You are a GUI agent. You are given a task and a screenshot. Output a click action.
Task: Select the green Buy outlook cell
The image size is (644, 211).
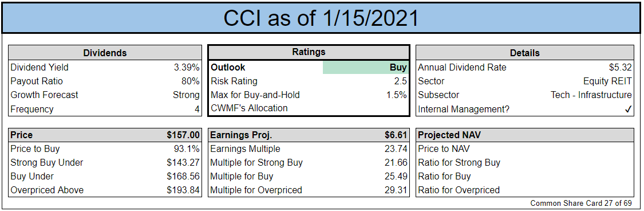366,68
